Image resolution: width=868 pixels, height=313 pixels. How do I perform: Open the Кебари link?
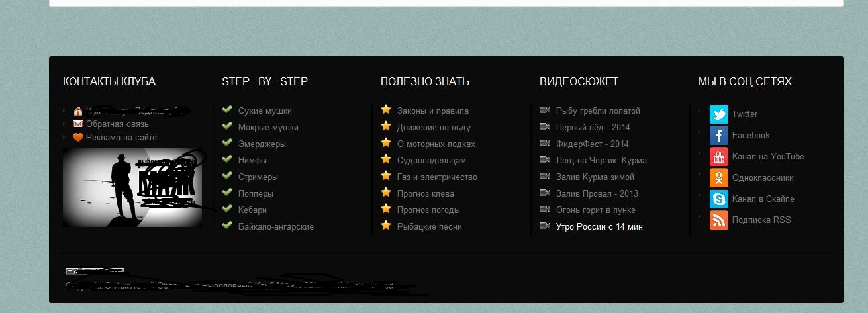click(x=252, y=210)
